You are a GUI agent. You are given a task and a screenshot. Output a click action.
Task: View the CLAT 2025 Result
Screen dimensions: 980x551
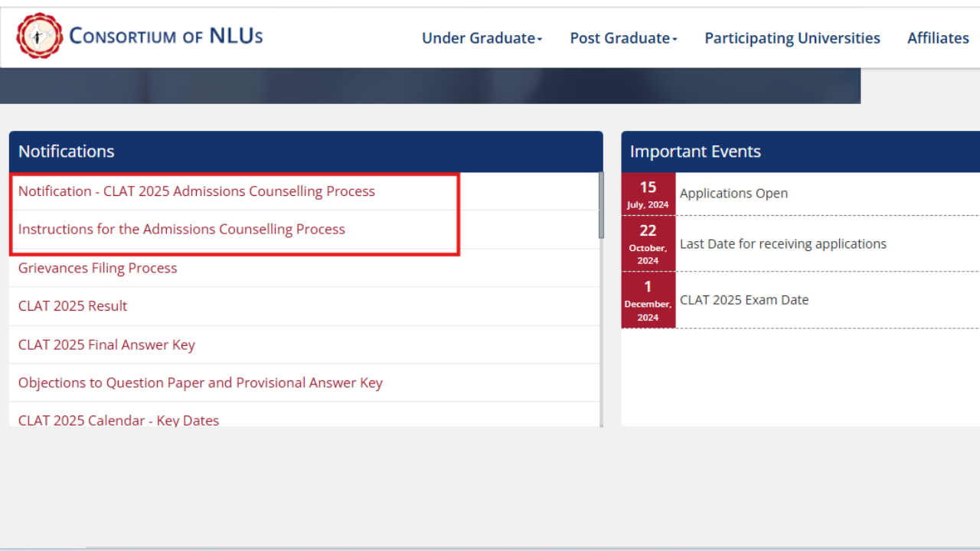73,305
